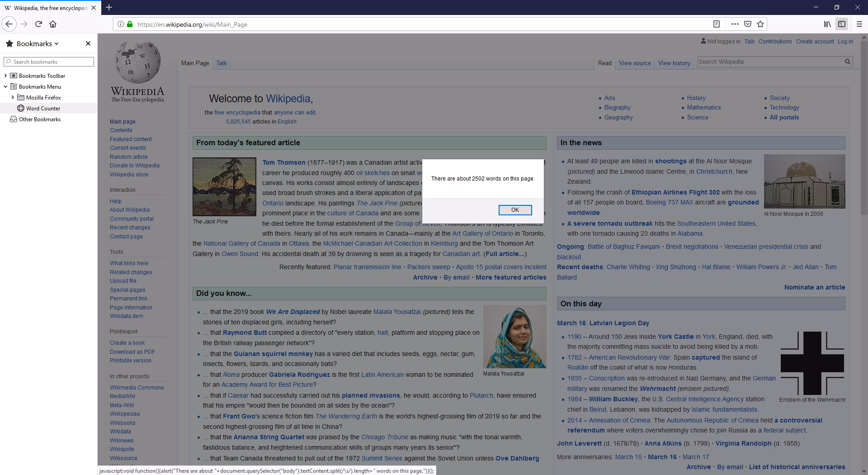
Task: Click OK in the word count alert
Action: pyautogui.click(x=515, y=210)
